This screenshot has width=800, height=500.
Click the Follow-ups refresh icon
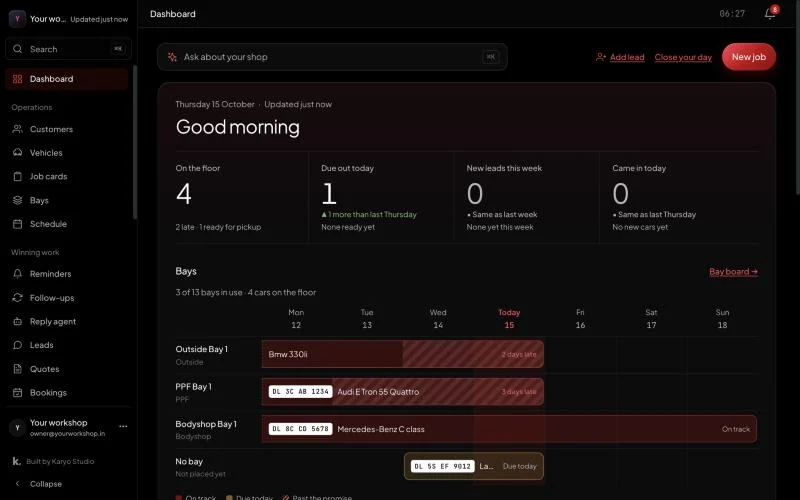point(17,297)
